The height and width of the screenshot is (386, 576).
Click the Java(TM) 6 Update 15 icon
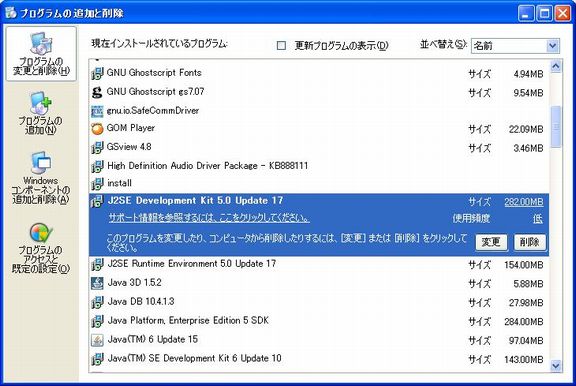pos(97,340)
